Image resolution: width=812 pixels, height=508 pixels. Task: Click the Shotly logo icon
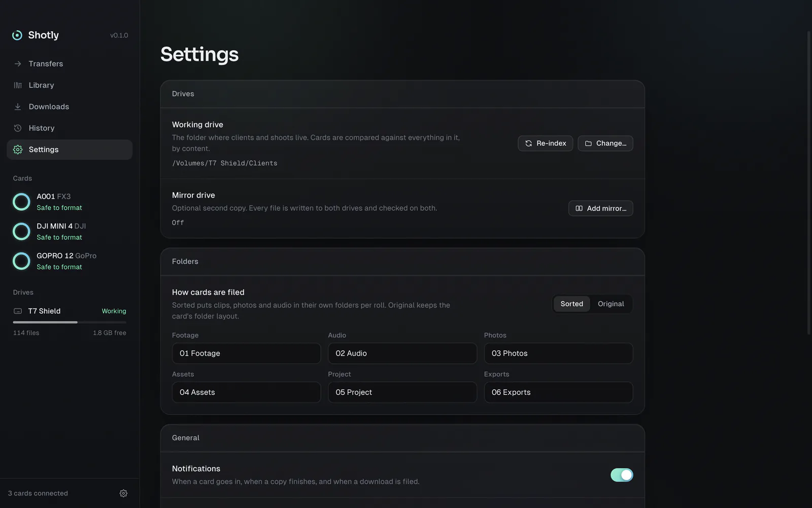coord(17,35)
